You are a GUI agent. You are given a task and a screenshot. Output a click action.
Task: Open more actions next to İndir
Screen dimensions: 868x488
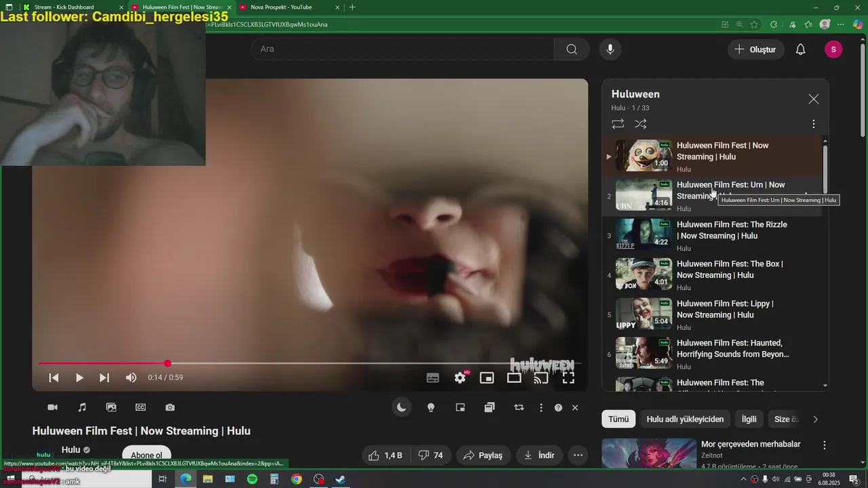pos(578,455)
